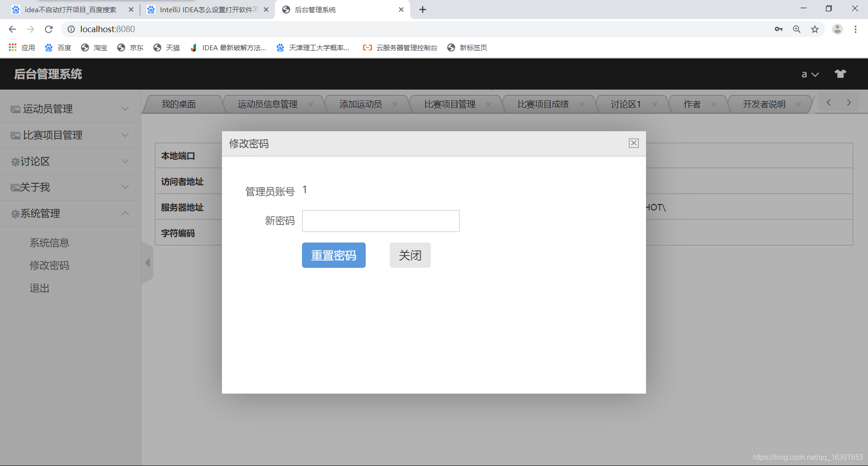Open the 天猫 bookmark
The width and height of the screenshot is (868, 466).
166,48
